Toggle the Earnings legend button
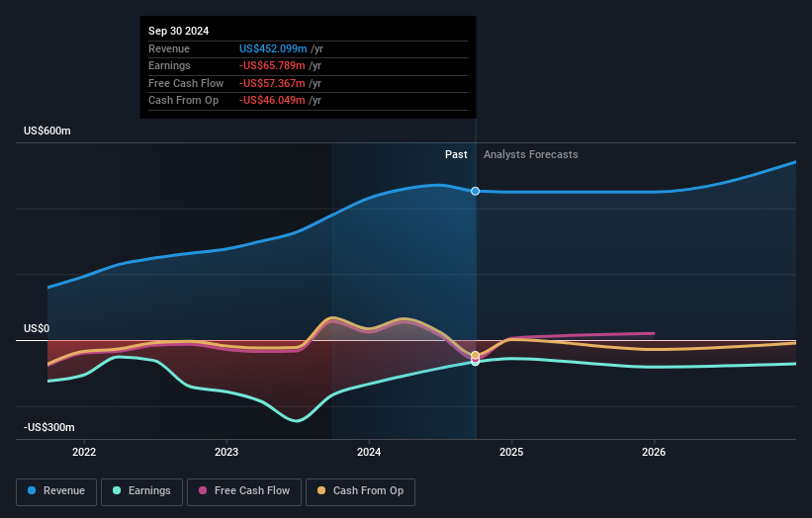Image resolution: width=812 pixels, height=518 pixels. pyautogui.click(x=141, y=491)
